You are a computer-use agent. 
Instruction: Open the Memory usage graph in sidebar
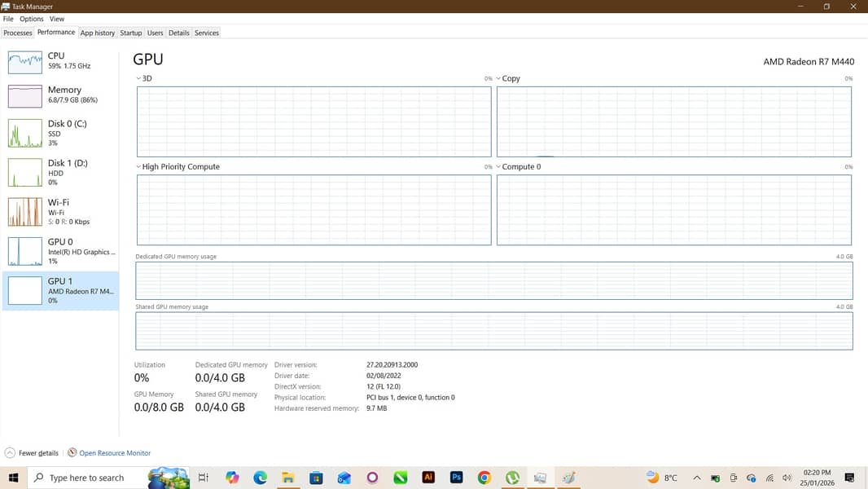click(x=24, y=95)
